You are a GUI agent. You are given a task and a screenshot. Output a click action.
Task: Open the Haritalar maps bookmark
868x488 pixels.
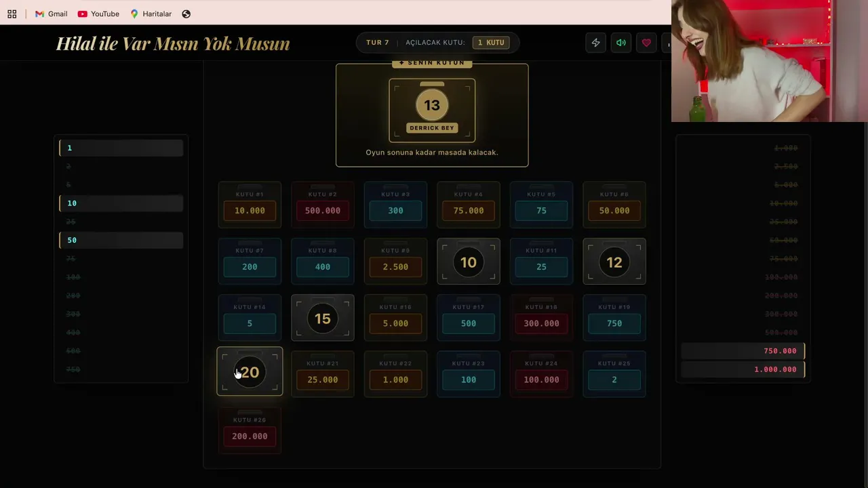(x=151, y=14)
